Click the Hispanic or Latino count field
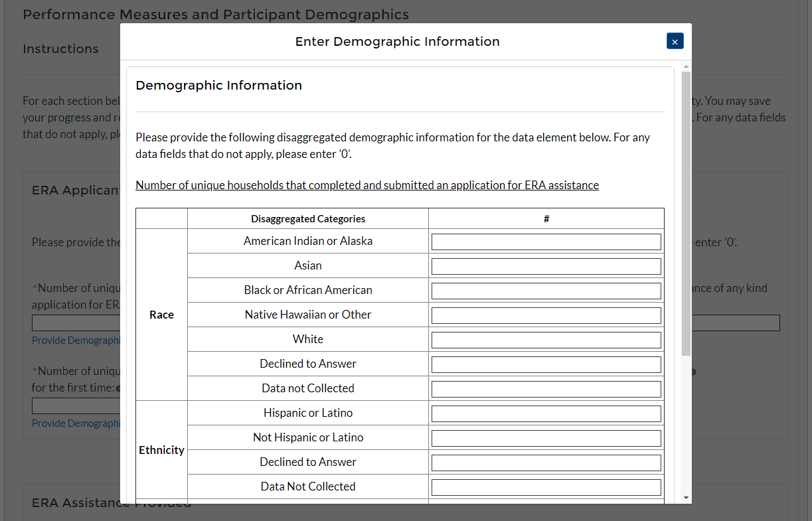The width and height of the screenshot is (812, 521). point(546,413)
